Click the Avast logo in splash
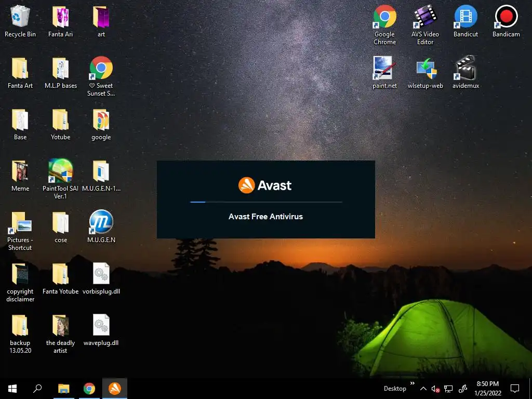 (264, 185)
